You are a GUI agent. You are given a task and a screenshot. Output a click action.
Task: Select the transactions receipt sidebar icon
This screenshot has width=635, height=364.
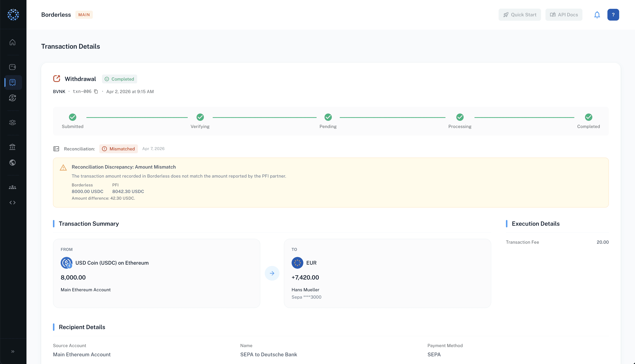click(x=13, y=82)
